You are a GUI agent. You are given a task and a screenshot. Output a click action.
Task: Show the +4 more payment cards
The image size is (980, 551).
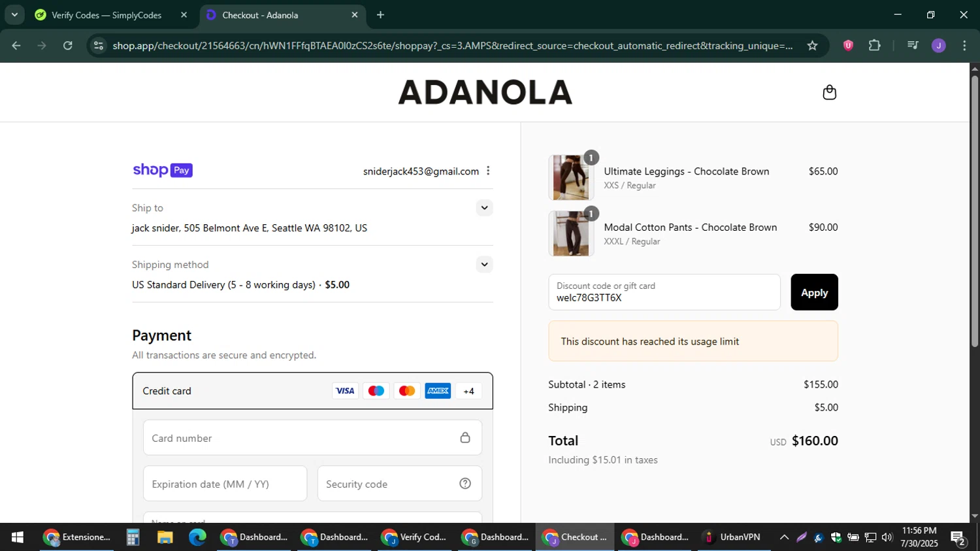coord(468,391)
